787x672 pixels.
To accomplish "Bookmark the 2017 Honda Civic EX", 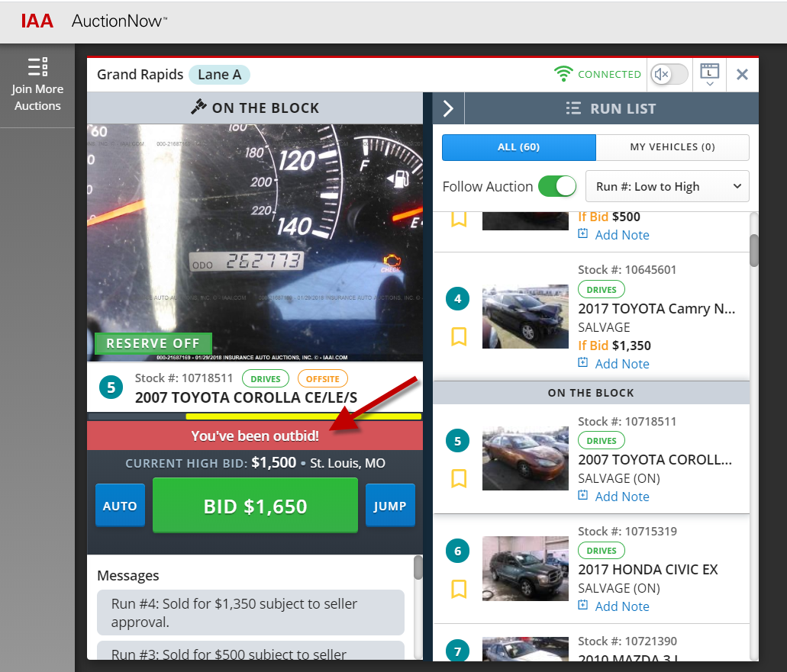I will [x=459, y=589].
